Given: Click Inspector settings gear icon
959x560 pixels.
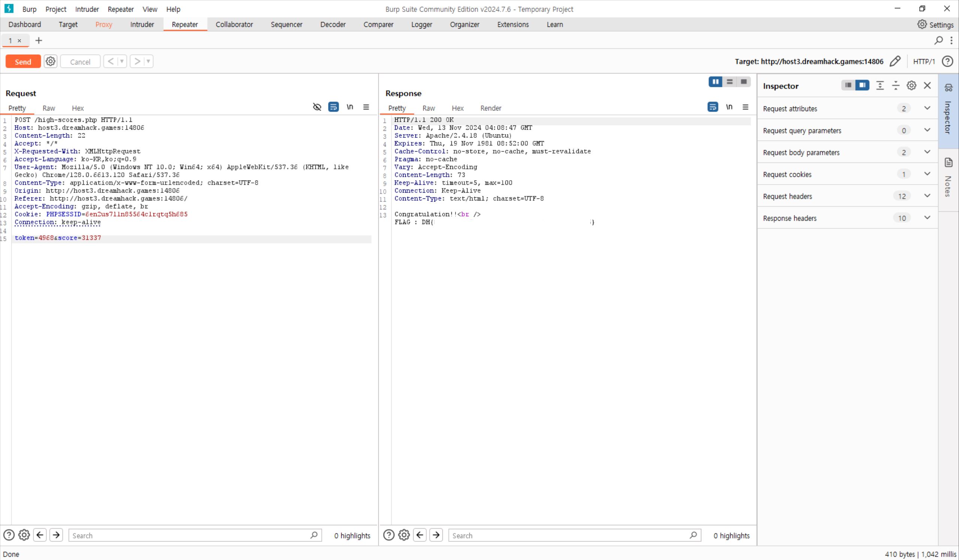Looking at the screenshot, I should point(911,86).
